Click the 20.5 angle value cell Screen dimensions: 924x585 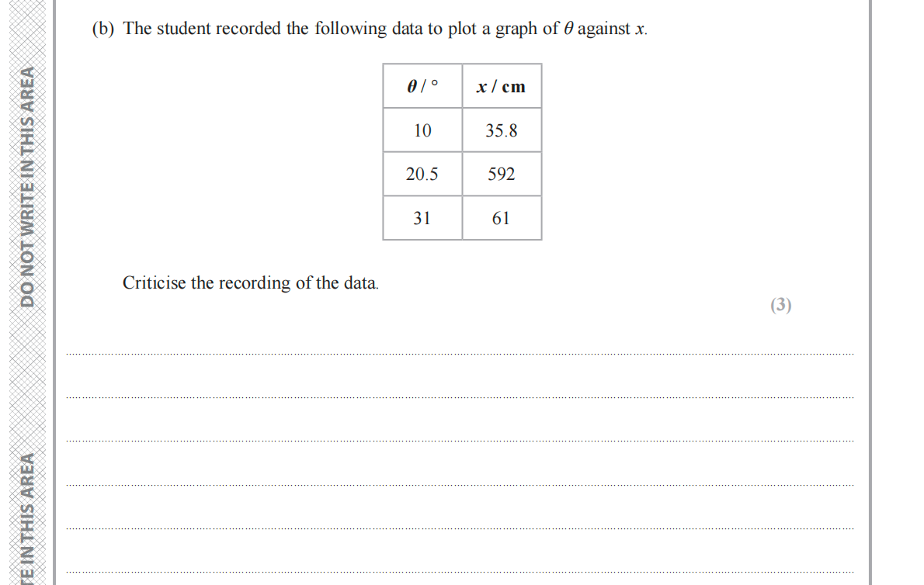[422, 175]
